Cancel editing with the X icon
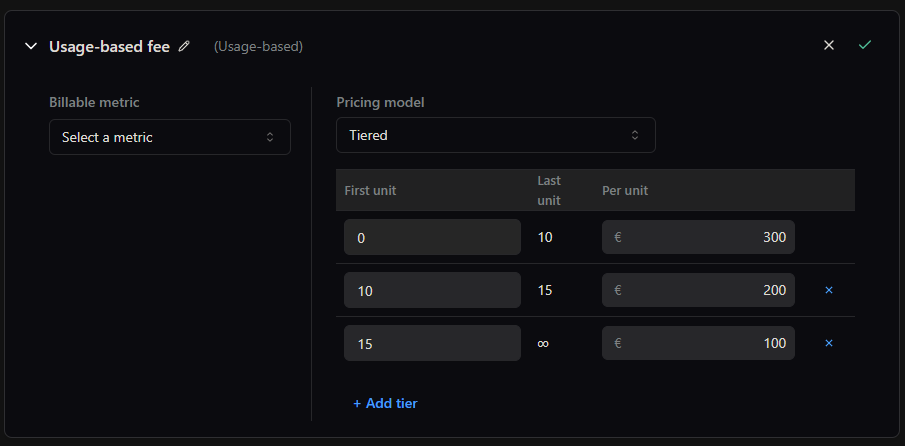This screenshot has height=446, width=905. point(829,45)
